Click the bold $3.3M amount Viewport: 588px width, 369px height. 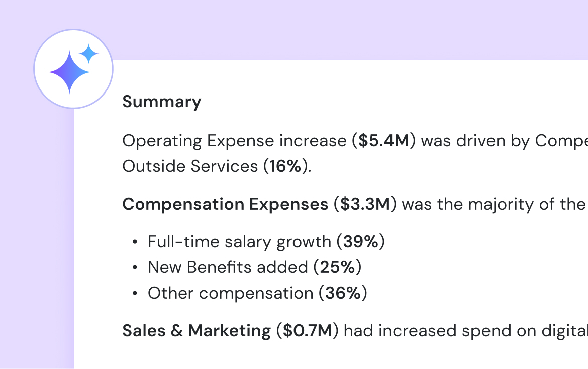[x=365, y=204]
